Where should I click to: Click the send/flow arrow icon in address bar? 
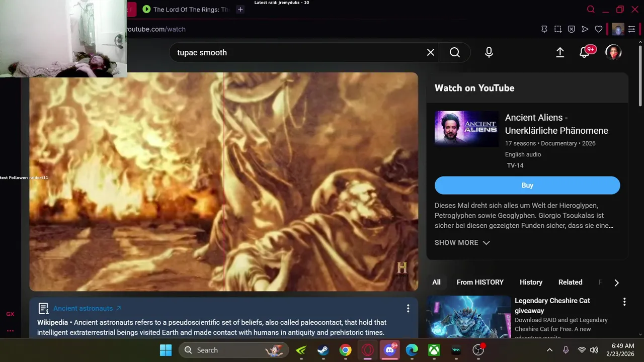coord(585,29)
